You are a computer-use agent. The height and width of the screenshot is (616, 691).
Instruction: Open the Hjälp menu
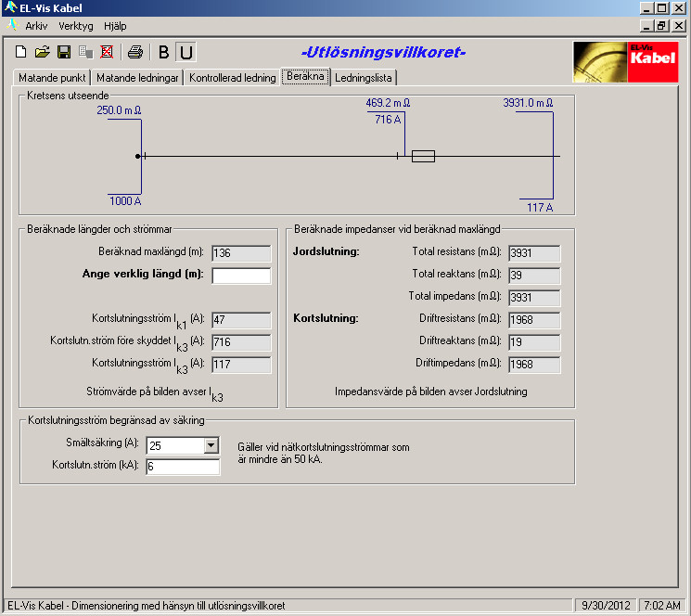(x=116, y=26)
